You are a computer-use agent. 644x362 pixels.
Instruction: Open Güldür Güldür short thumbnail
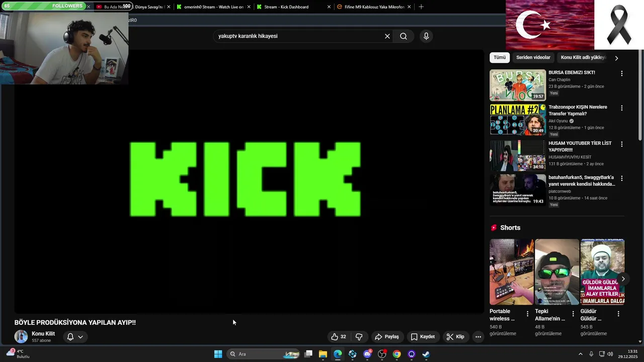[602, 271]
